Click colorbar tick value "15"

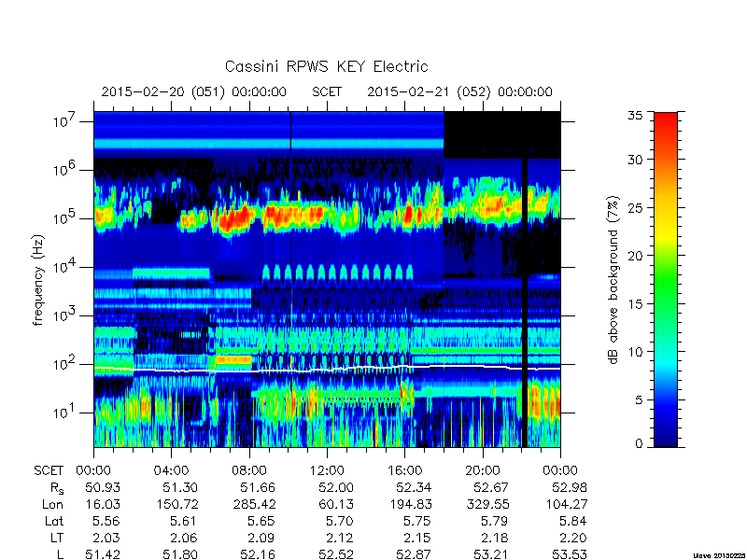click(635, 303)
